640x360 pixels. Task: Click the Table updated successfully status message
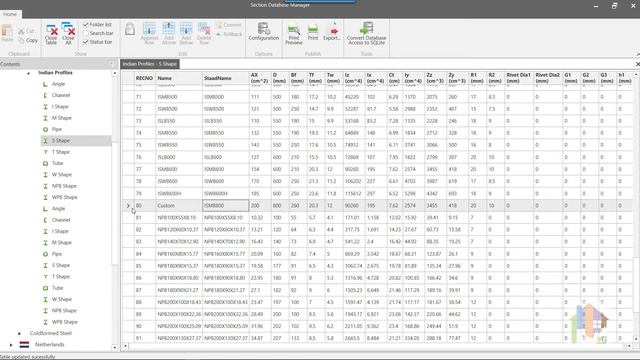[x=27, y=357]
